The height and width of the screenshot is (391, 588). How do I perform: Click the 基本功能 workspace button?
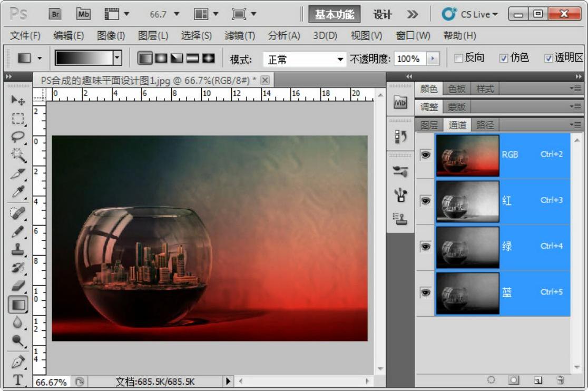point(335,14)
